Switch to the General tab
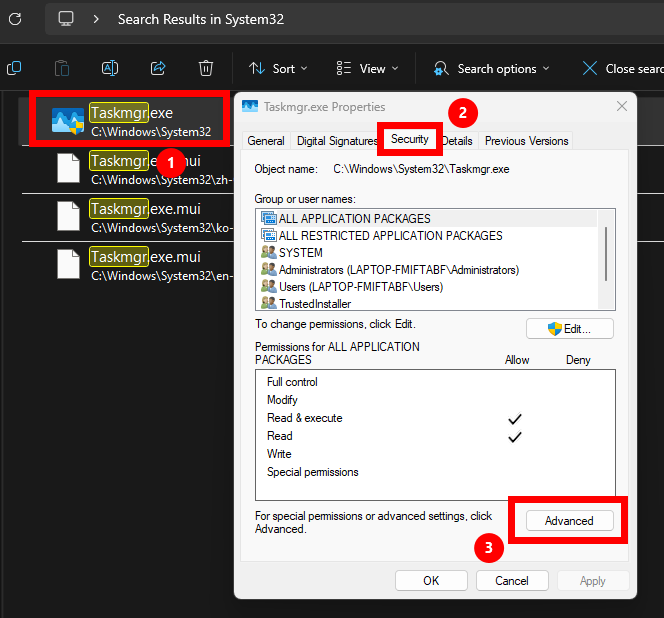The height and width of the screenshot is (618, 664). pos(266,141)
